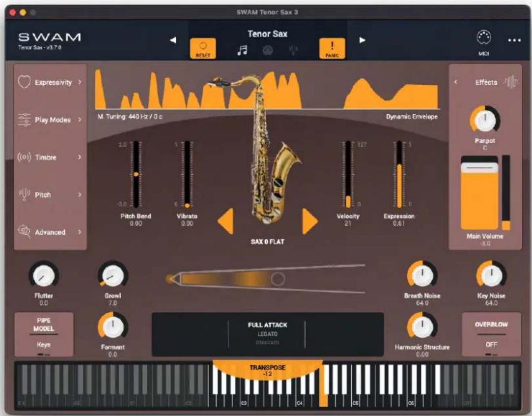Open the three-dots more options menu

[514, 40]
